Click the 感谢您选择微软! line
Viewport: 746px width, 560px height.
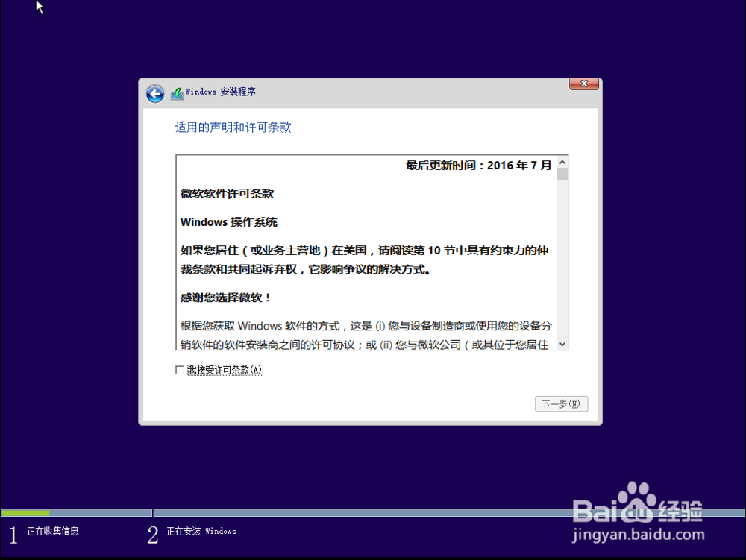(225, 298)
